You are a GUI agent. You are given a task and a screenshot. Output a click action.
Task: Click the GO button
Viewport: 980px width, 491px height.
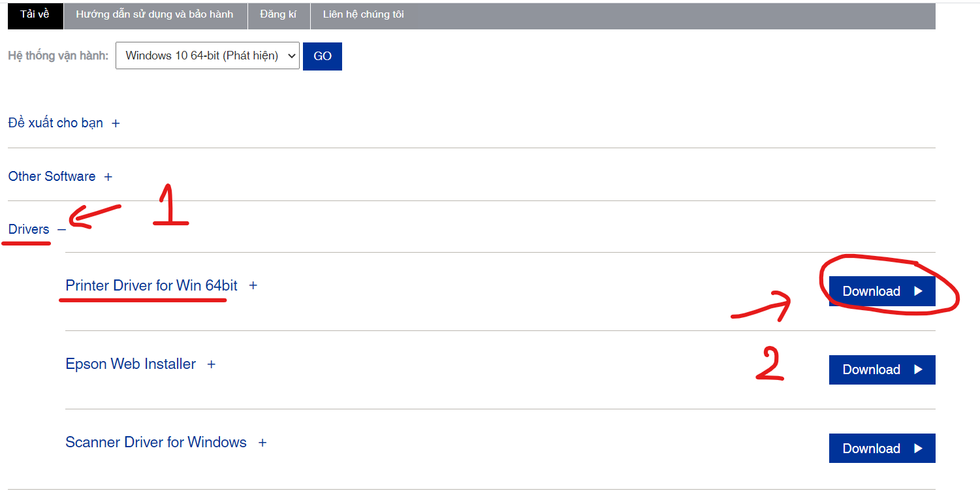tap(323, 56)
